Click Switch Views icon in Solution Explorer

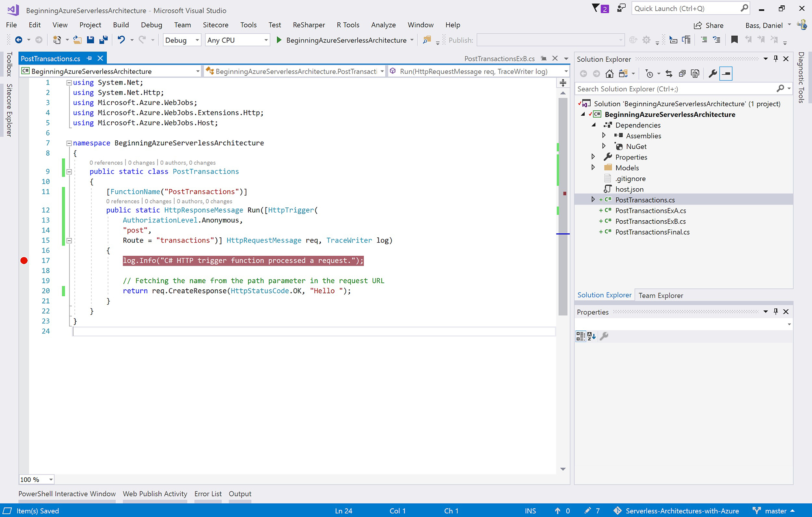[x=623, y=73]
